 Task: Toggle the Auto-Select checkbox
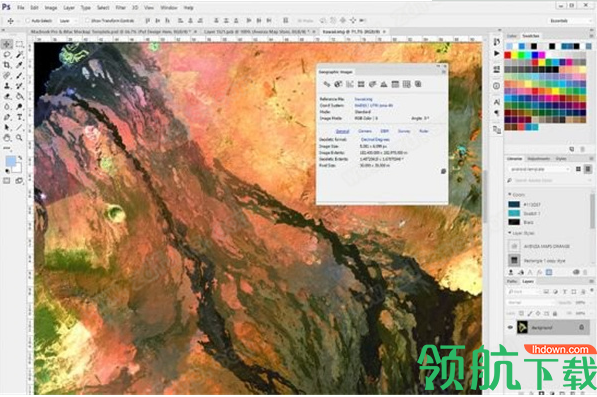pyautogui.click(x=28, y=21)
